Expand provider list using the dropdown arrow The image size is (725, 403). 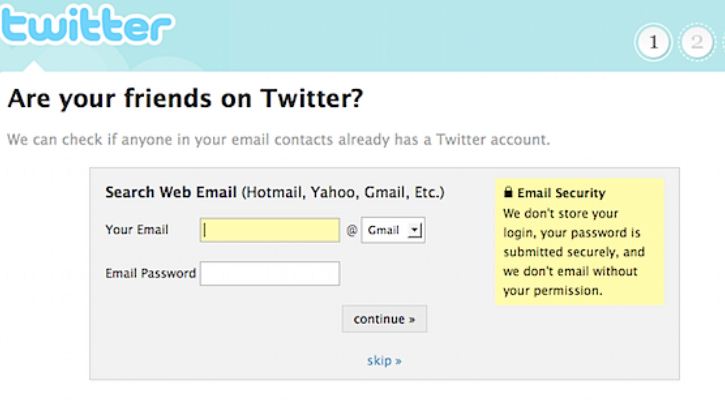click(416, 231)
